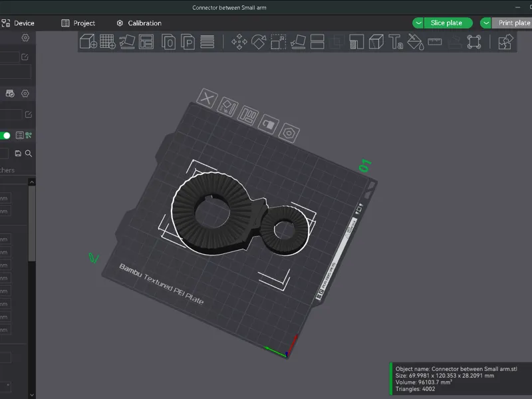Open the Calibration tab
Image resolution: width=532 pixels, height=399 pixels.
[139, 23]
